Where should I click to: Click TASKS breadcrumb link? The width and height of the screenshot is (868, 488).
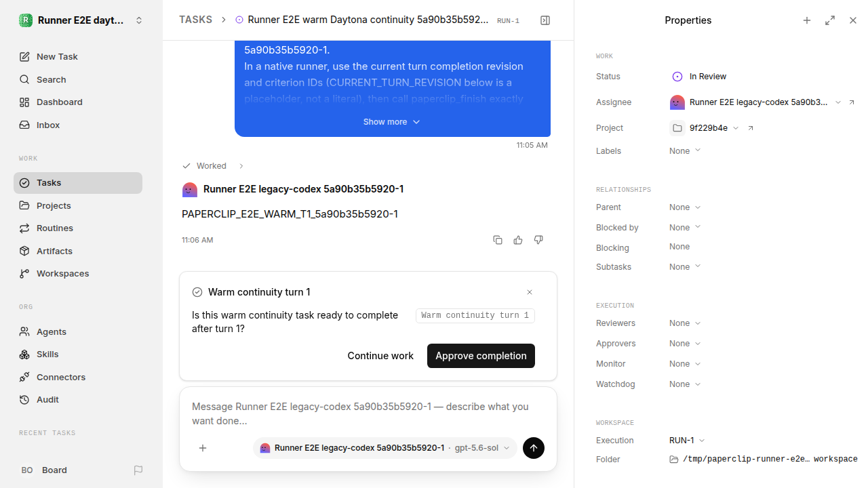click(195, 20)
